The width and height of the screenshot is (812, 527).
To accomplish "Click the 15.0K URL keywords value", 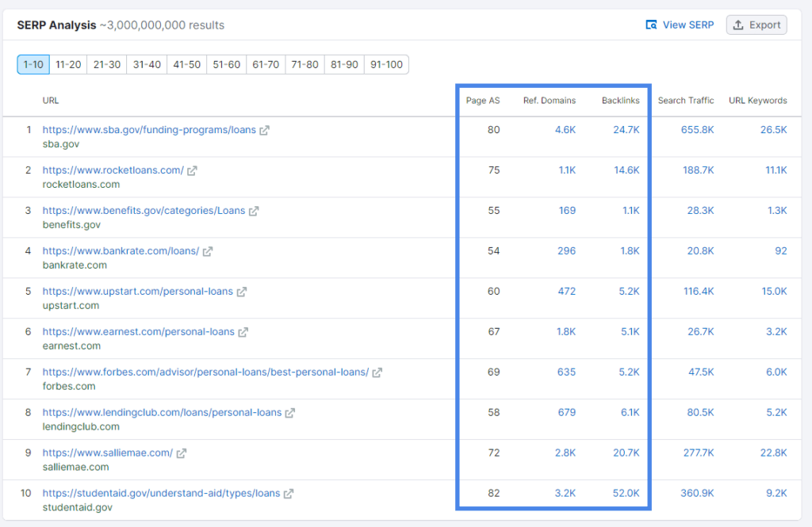I will click(774, 292).
